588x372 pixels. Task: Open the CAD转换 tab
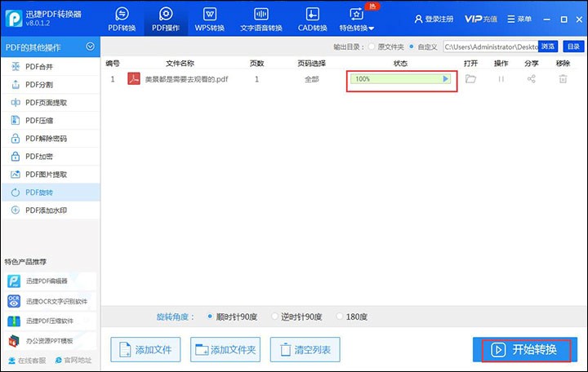click(312, 19)
